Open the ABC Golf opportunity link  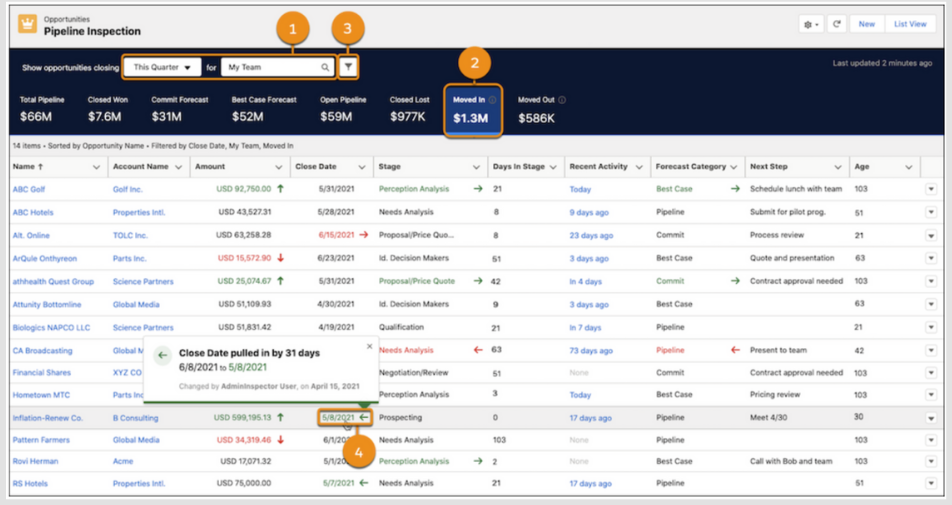pyautogui.click(x=29, y=189)
